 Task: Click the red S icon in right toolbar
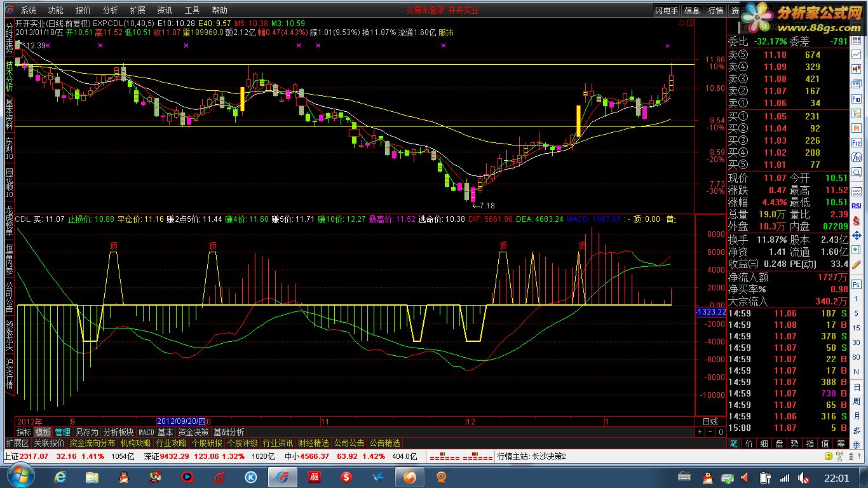coord(857,220)
